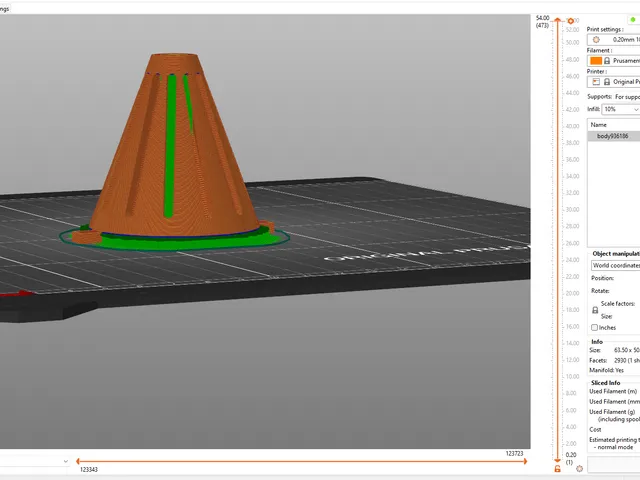Click the lock icon beside Original Prusa printer
640x480 pixels.
pyautogui.click(x=607, y=82)
